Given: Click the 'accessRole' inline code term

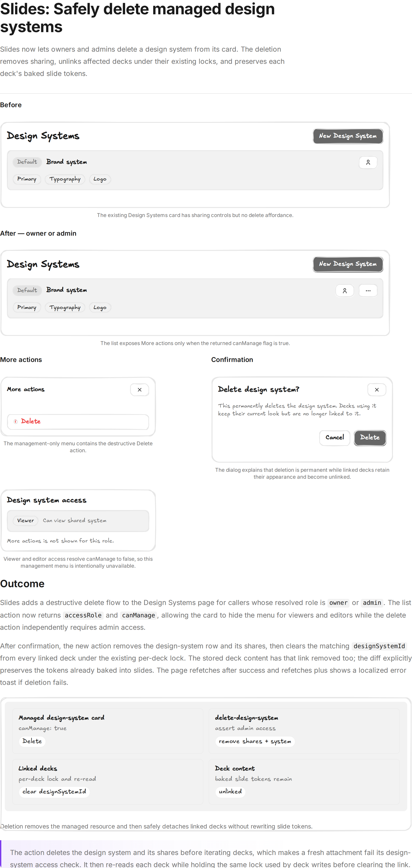Looking at the screenshot, I should click(83, 615).
